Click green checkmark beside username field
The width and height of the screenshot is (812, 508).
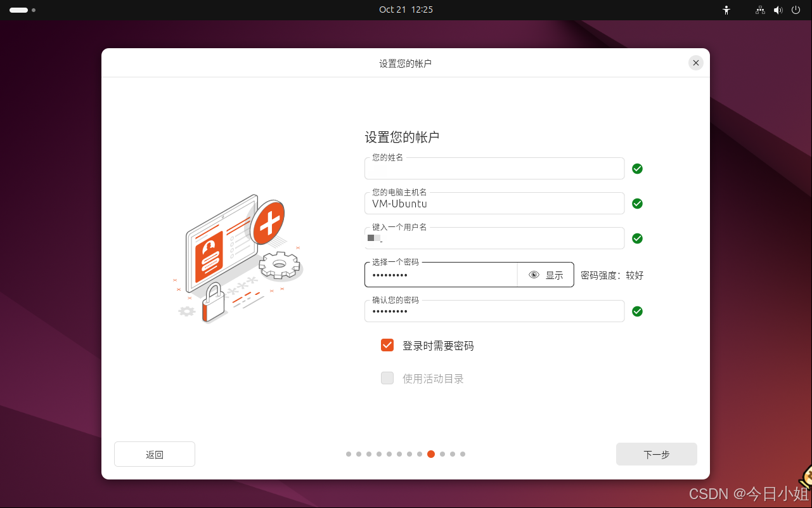tap(637, 238)
